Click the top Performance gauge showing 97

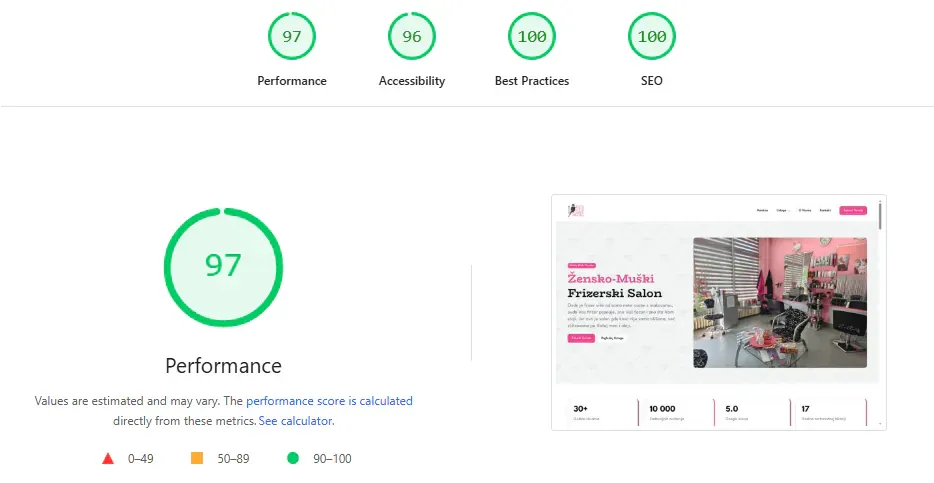(x=291, y=37)
